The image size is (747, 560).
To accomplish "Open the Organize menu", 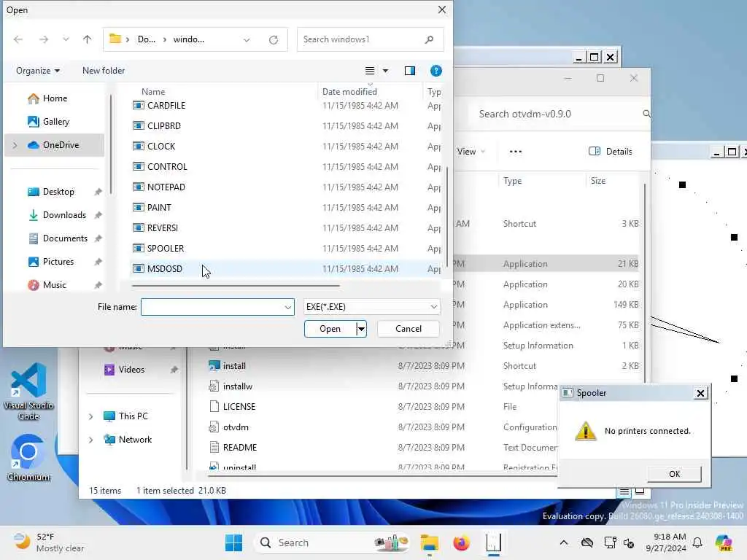I will click(x=38, y=71).
